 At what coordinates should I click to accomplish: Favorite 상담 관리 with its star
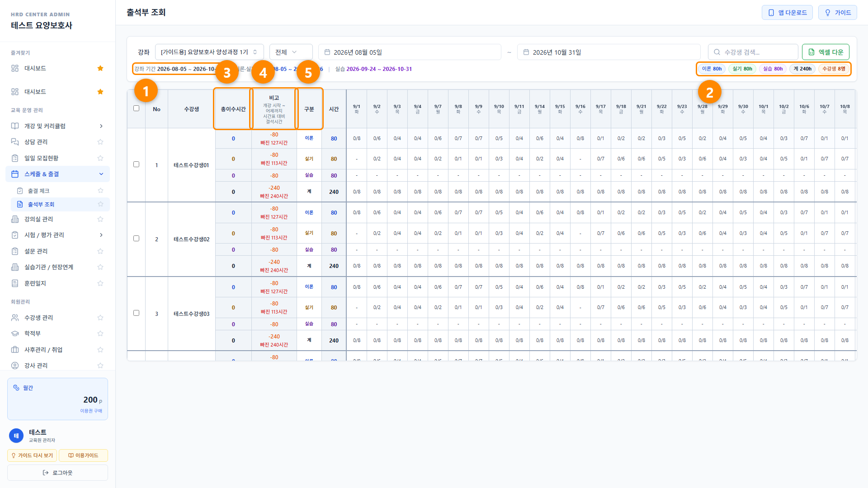pyautogui.click(x=100, y=142)
